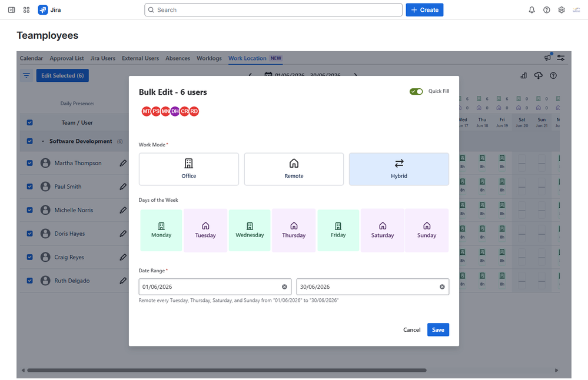The width and height of the screenshot is (588, 380).
Task: Open the user profile avatar
Action: click(576, 10)
